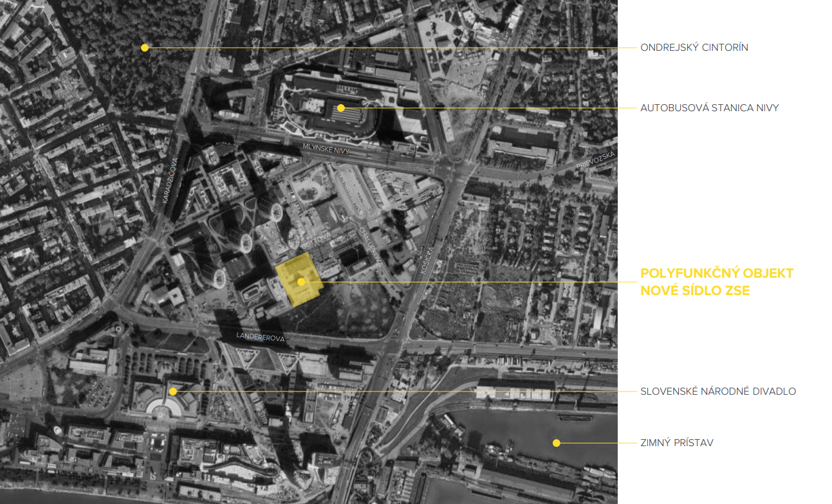Open the AUTOBUSOVÁ STANICA NIVY label

pyautogui.click(x=709, y=108)
